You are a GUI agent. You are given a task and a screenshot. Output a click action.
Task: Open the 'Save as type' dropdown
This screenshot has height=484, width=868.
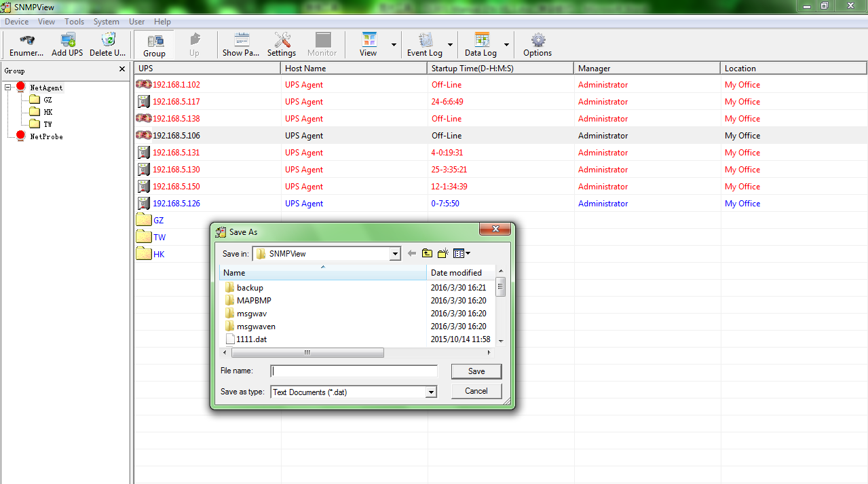430,392
